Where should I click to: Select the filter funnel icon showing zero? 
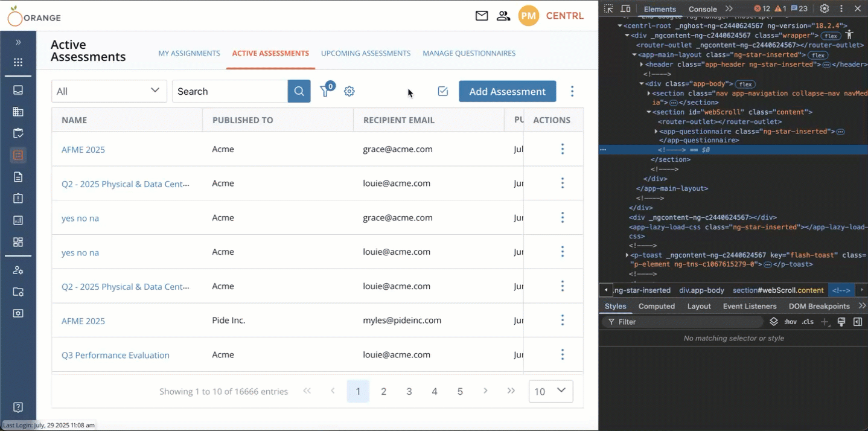[x=325, y=91]
